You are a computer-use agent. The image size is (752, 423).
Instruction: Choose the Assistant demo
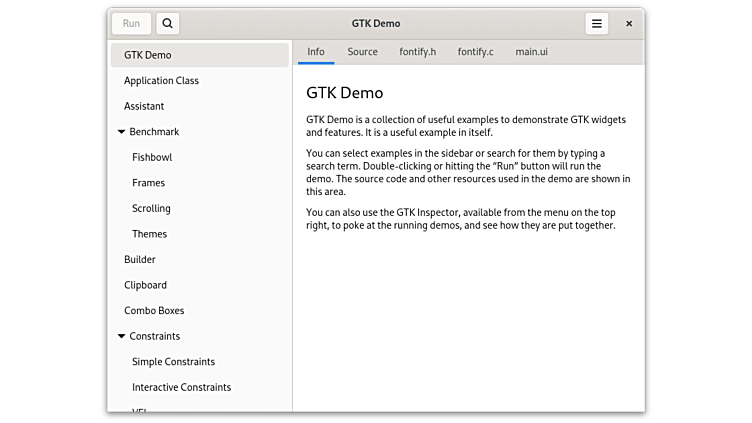click(144, 106)
